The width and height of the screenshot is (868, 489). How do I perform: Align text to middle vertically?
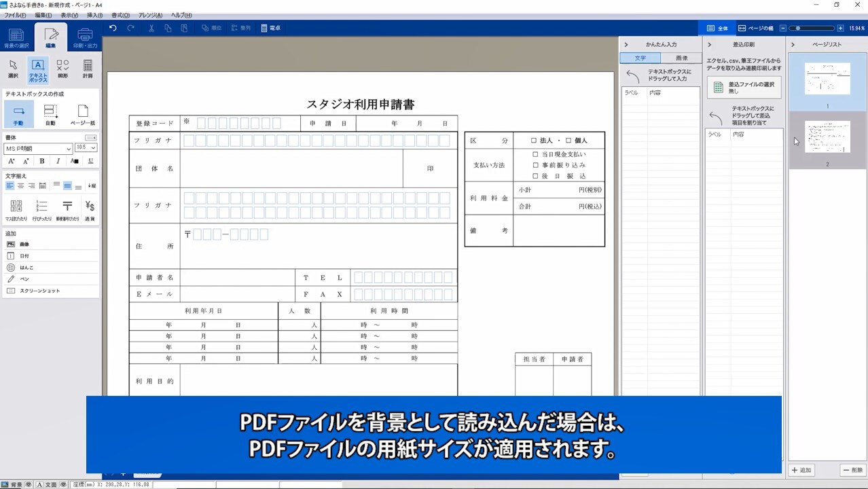(67, 185)
